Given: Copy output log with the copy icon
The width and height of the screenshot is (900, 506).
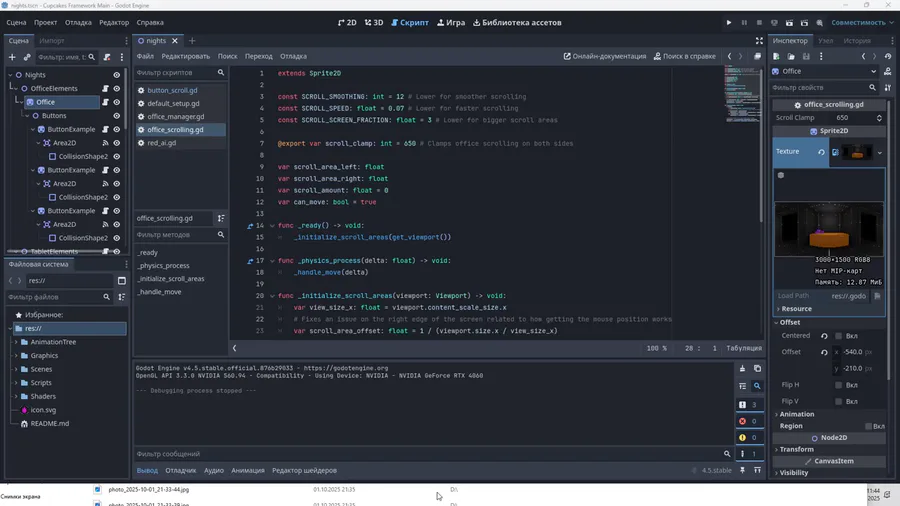Looking at the screenshot, I should 758,369.
